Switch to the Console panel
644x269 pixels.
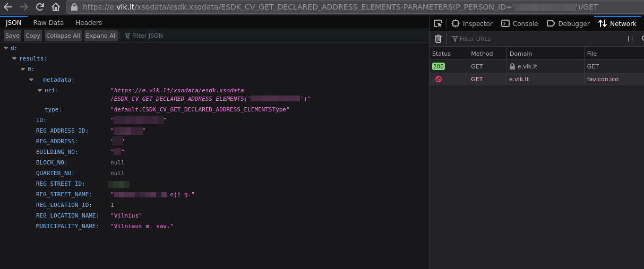(x=520, y=23)
